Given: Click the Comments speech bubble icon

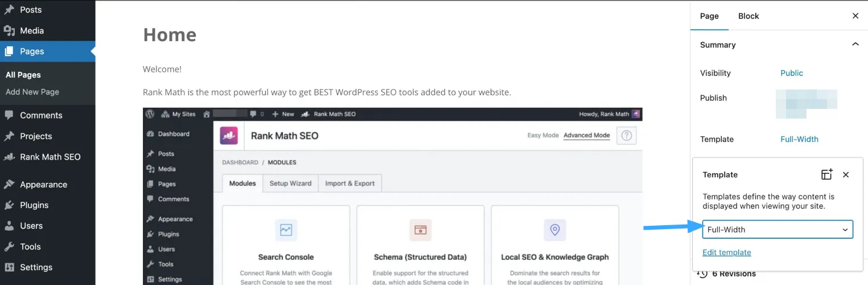Looking at the screenshot, I should (9, 115).
